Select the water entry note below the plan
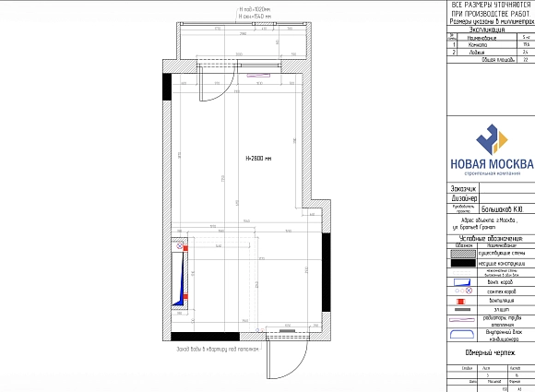This screenshot has height=392, width=535. [217, 350]
